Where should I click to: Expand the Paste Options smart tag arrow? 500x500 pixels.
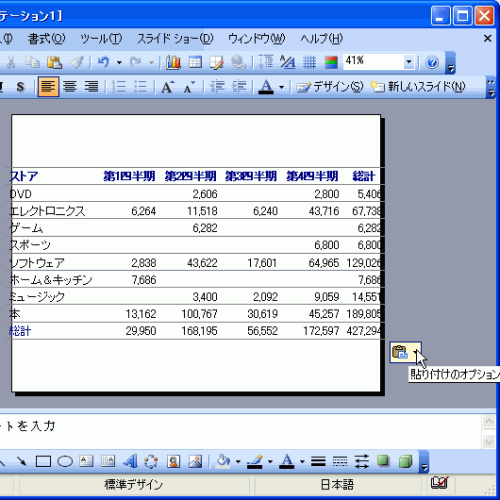coord(416,352)
